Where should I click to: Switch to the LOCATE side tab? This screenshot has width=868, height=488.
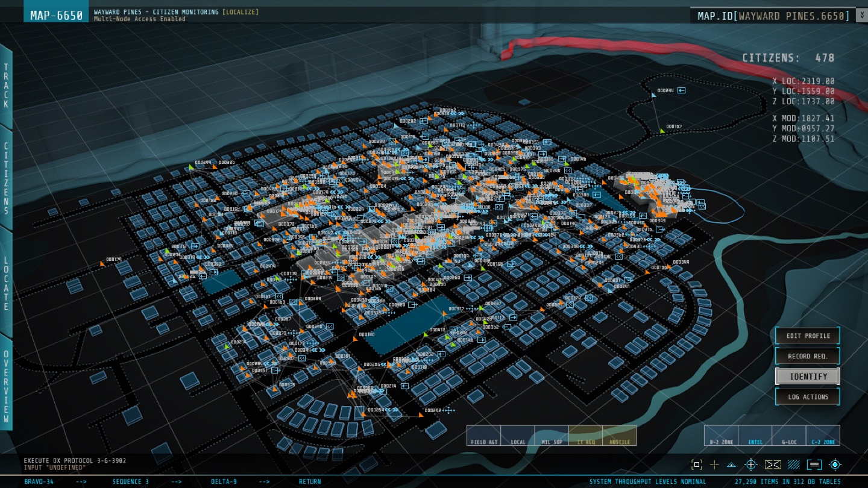[6, 283]
